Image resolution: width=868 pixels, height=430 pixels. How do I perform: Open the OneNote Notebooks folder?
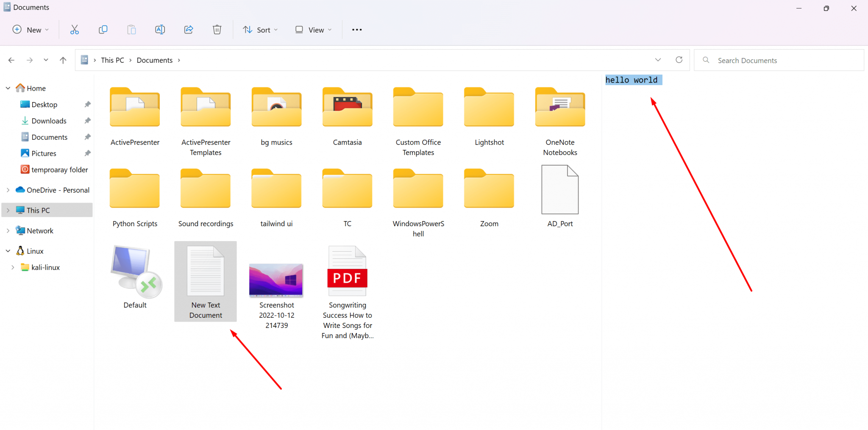[560, 122]
